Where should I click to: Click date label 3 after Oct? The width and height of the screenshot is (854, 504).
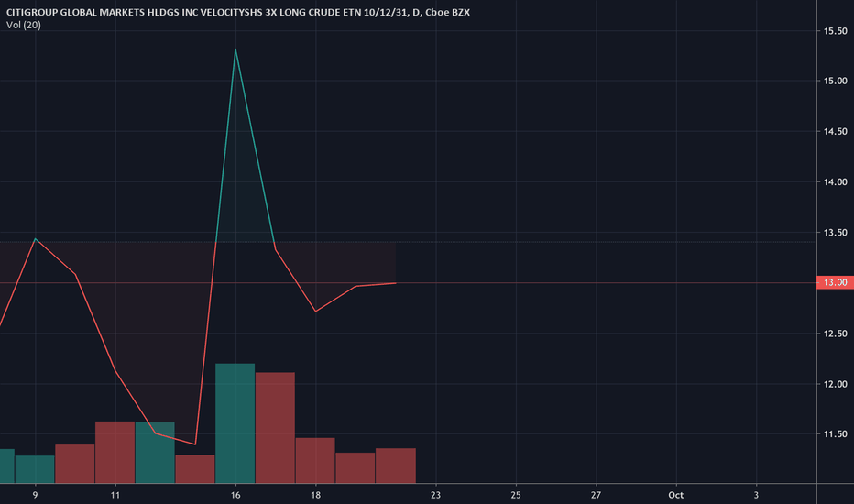(756, 495)
